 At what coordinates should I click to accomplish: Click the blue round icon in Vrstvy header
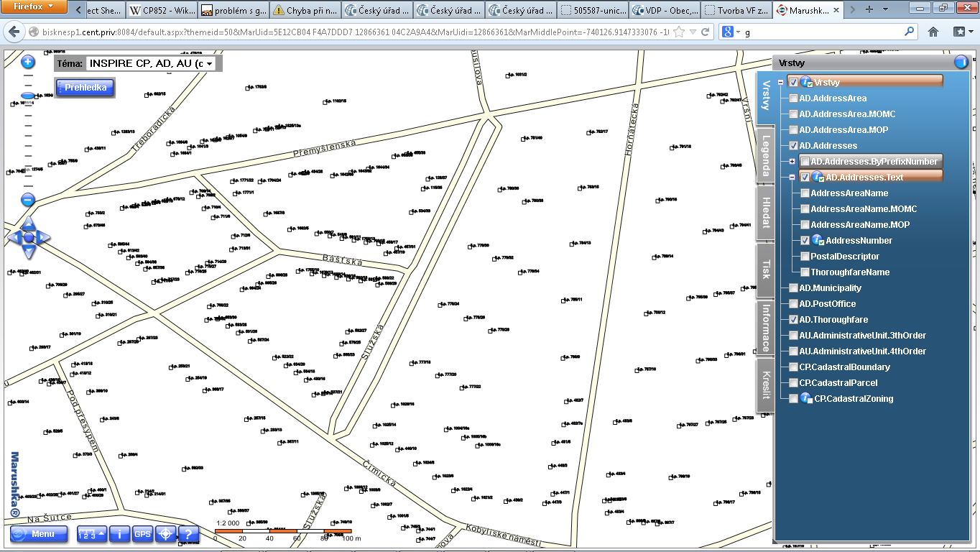pyautogui.click(x=961, y=63)
